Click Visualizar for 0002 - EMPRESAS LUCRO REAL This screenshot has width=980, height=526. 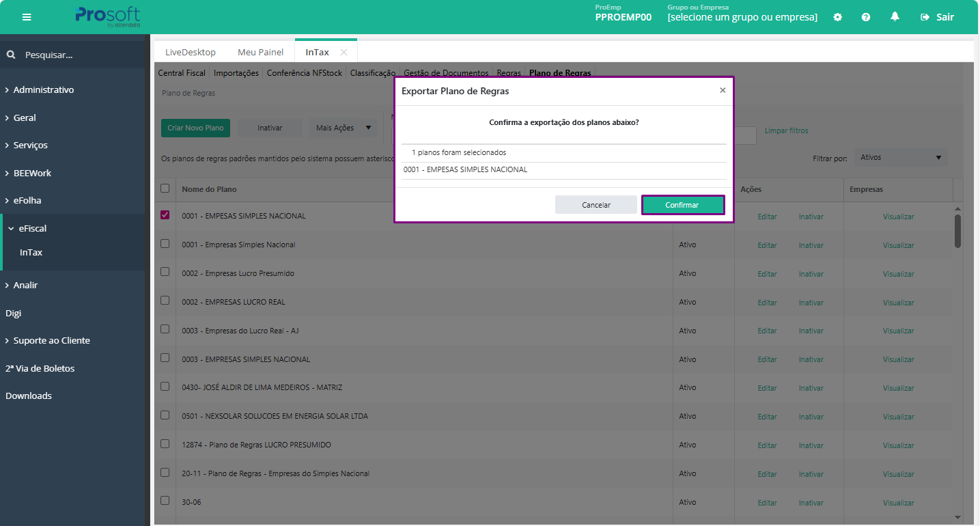pos(898,303)
